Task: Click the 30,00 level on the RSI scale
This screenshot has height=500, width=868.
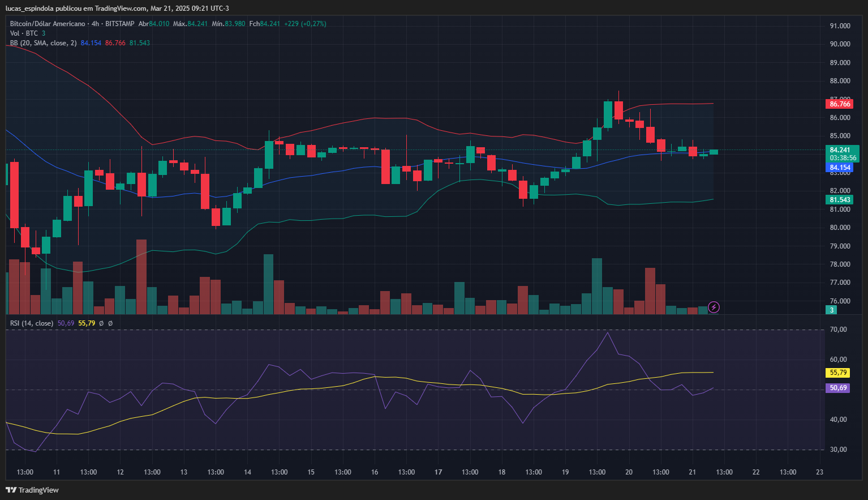Action: point(838,450)
